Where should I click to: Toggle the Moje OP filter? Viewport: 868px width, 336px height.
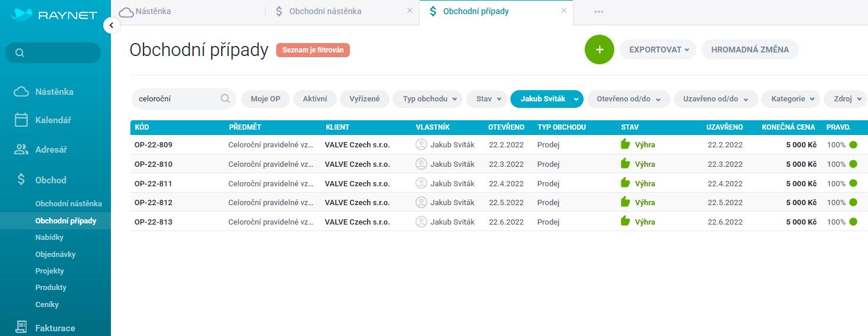pyautogui.click(x=266, y=99)
